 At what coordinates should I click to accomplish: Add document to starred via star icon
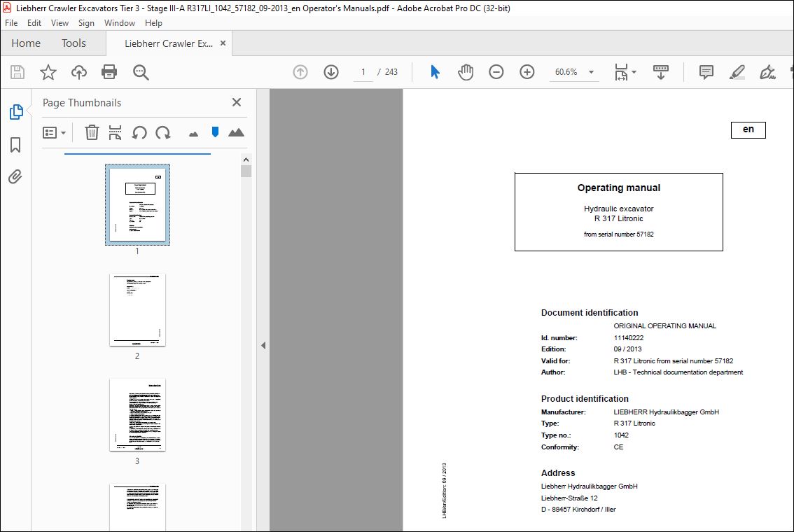(48, 72)
